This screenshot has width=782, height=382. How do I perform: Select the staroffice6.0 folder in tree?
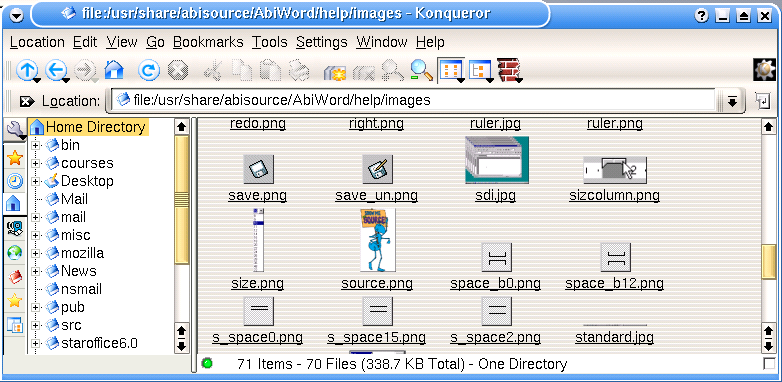(99, 343)
